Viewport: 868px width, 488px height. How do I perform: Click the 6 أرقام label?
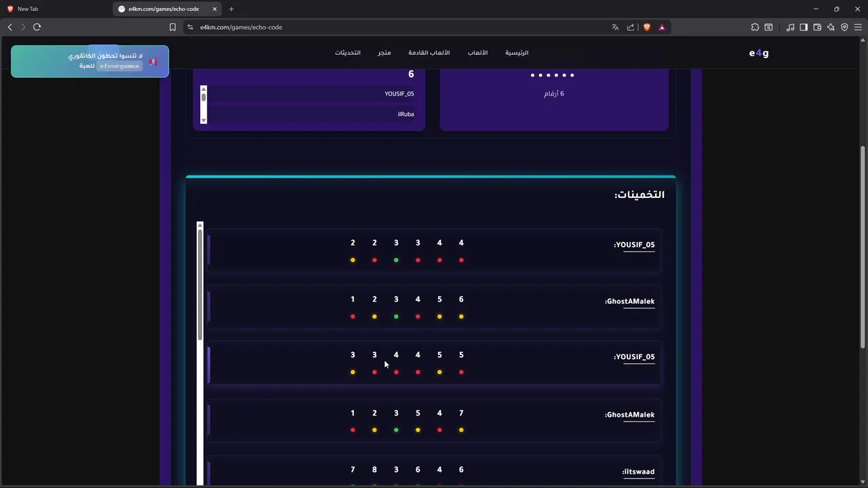coord(554,94)
